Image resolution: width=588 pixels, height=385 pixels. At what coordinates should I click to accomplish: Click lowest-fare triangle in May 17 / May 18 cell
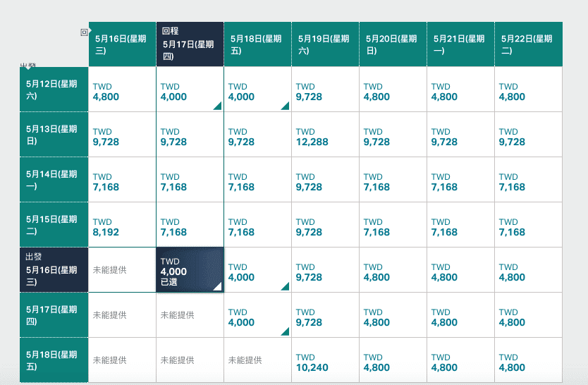click(x=285, y=332)
